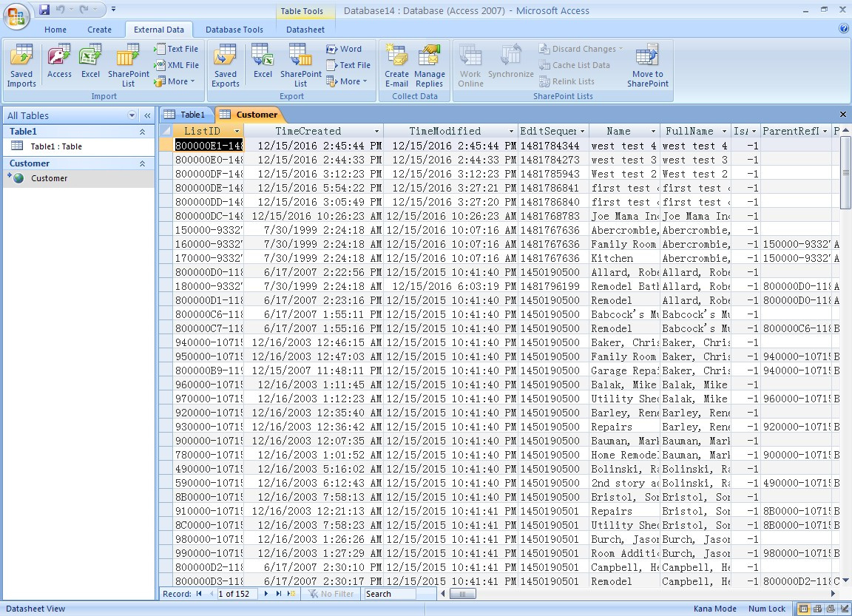Save via Quick Access Toolbar icon
This screenshot has width=852, height=616.
44,9
